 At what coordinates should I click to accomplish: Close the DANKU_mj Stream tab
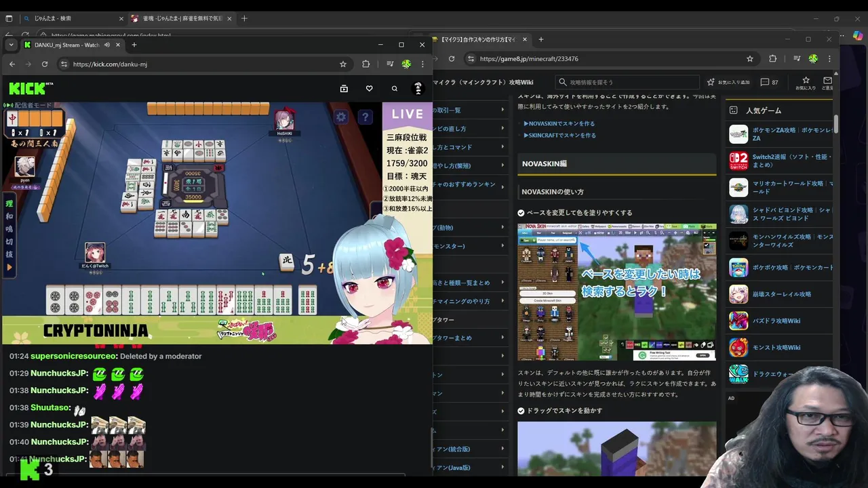118,45
